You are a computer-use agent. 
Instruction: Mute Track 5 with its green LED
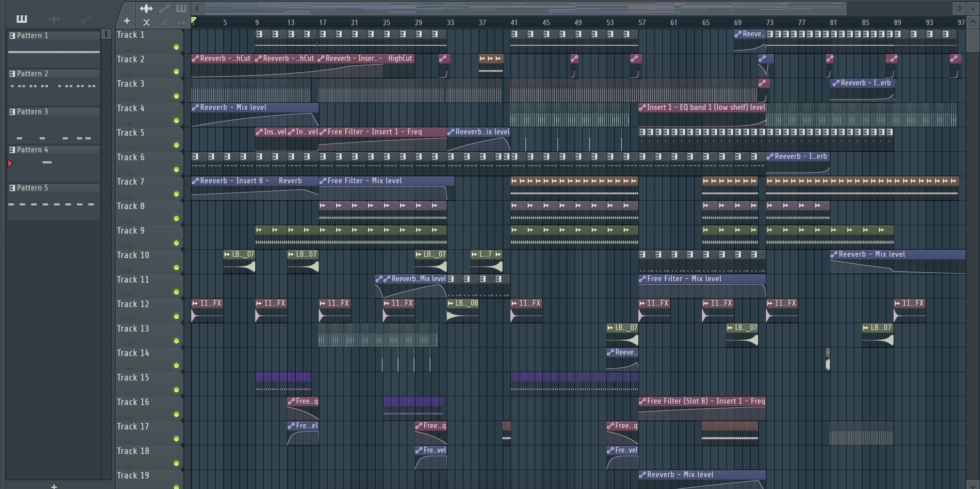point(176,145)
